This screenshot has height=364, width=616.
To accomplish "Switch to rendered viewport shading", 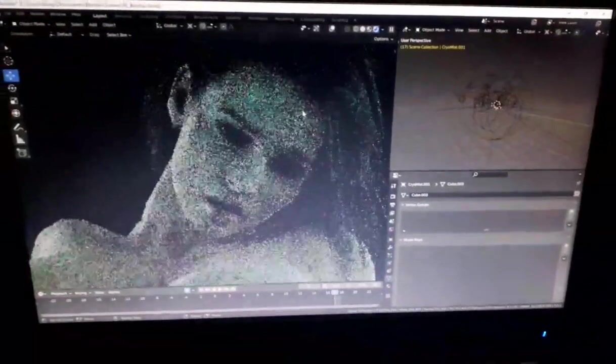I will [x=376, y=29].
